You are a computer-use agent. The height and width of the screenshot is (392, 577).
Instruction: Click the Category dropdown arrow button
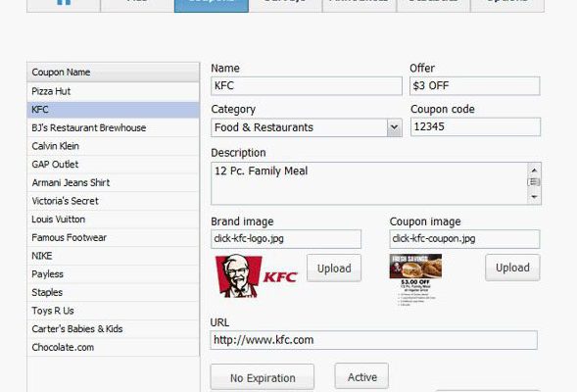click(x=394, y=127)
